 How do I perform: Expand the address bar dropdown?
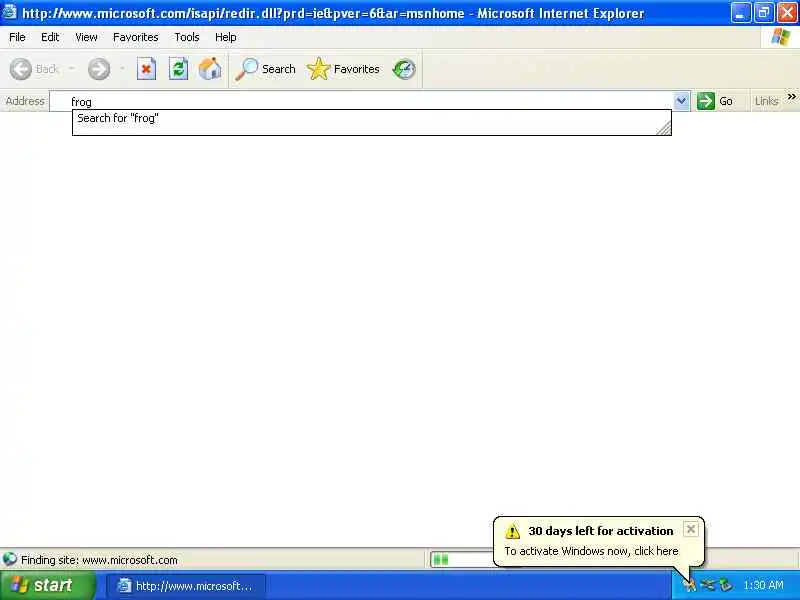[x=681, y=101]
